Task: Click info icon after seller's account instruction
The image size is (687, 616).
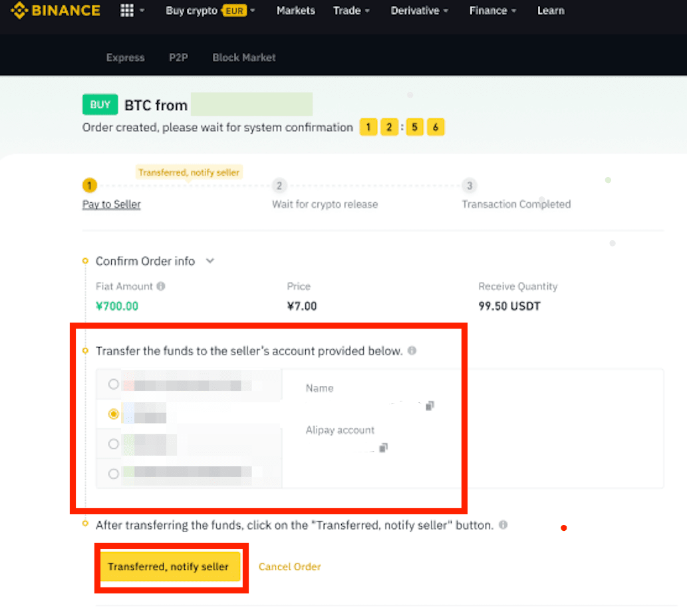Action: tap(412, 351)
